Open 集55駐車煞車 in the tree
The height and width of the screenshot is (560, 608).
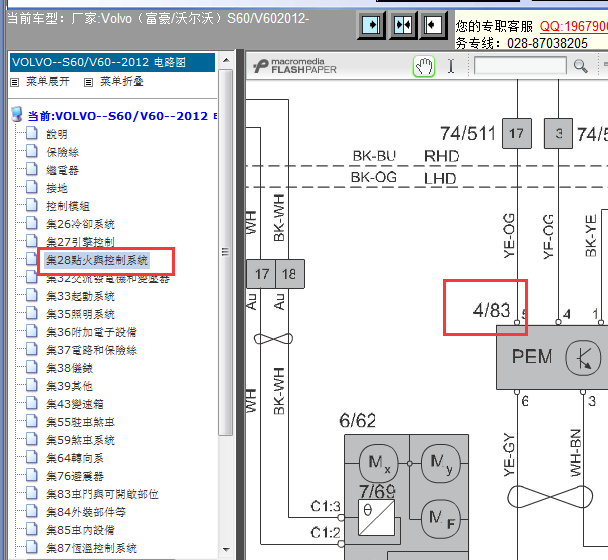(x=80, y=422)
